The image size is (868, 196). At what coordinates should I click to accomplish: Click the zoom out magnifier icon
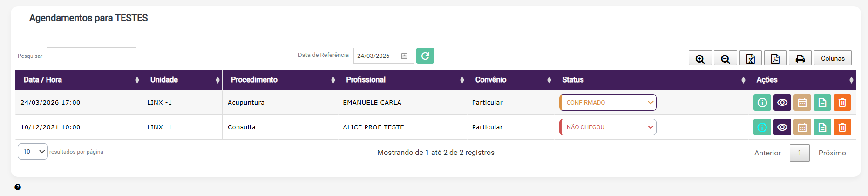[x=725, y=58]
